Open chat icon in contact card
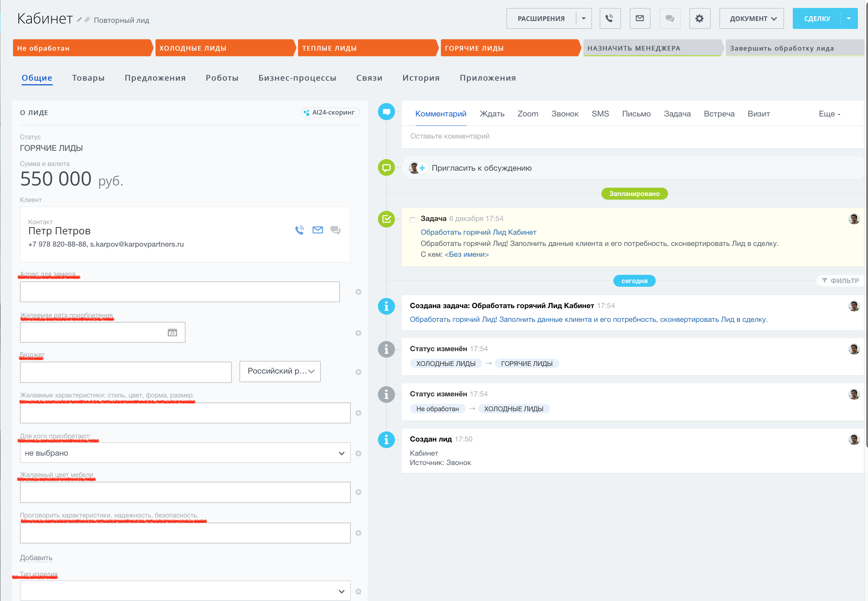This screenshot has width=868, height=601. pos(335,230)
